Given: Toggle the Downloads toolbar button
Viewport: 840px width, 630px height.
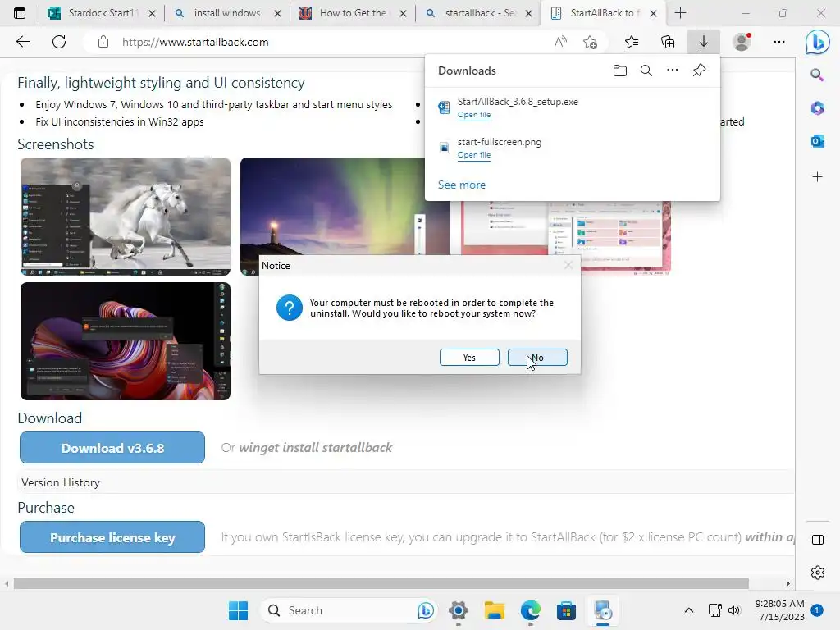Looking at the screenshot, I should [x=703, y=42].
